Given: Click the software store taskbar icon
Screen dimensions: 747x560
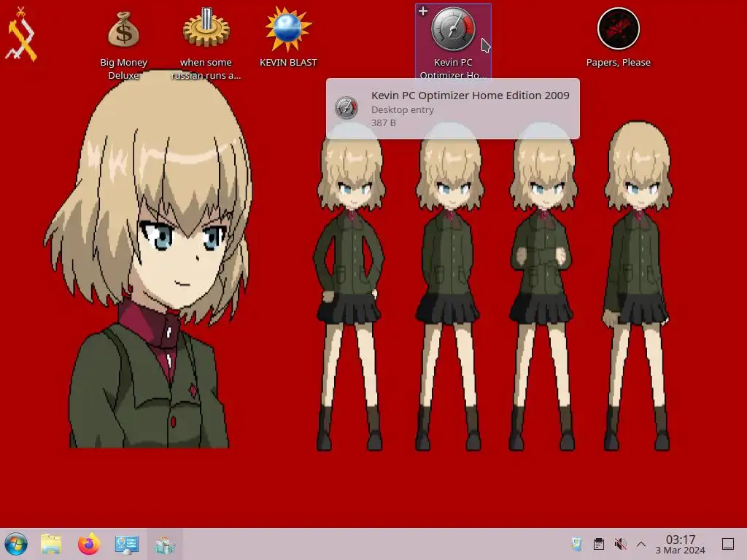Looking at the screenshot, I should pos(164,545).
